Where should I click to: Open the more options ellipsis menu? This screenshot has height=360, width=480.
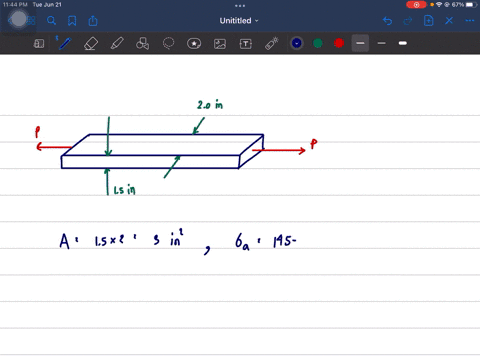coord(470,21)
